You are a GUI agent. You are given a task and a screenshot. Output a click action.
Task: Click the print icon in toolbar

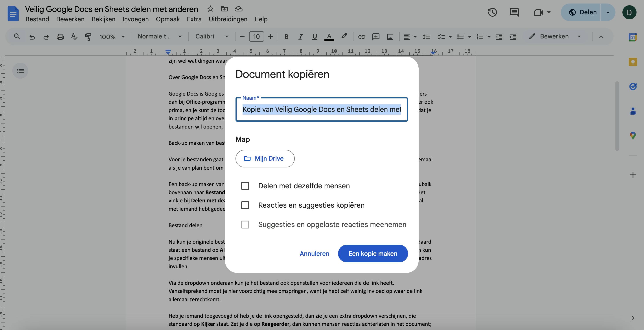pyautogui.click(x=60, y=37)
